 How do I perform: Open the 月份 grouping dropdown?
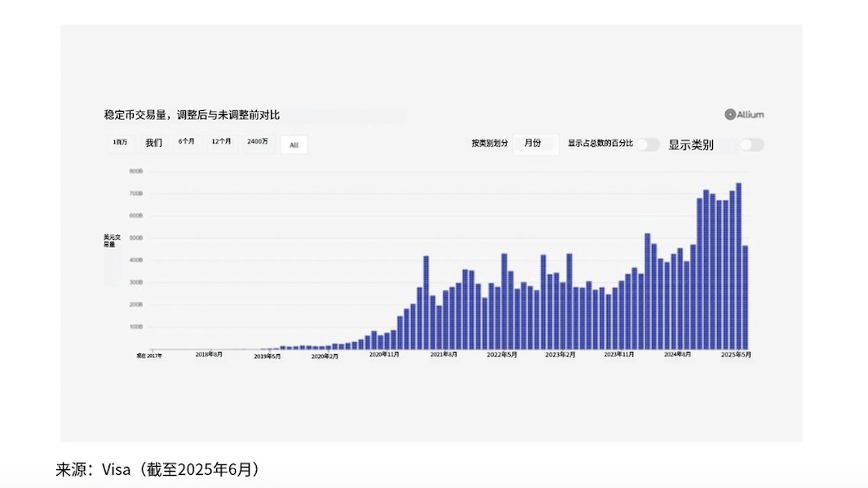(534, 144)
